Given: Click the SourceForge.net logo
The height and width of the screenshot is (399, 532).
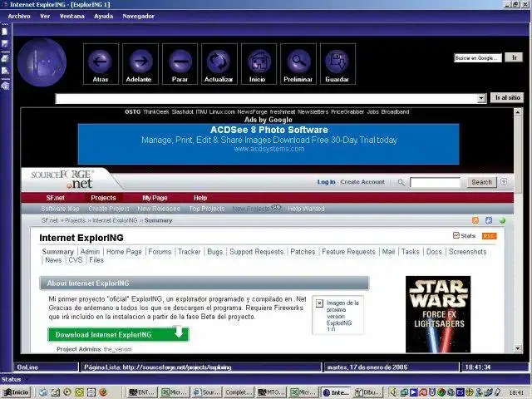Looking at the screenshot, I should (x=63, y=180).
